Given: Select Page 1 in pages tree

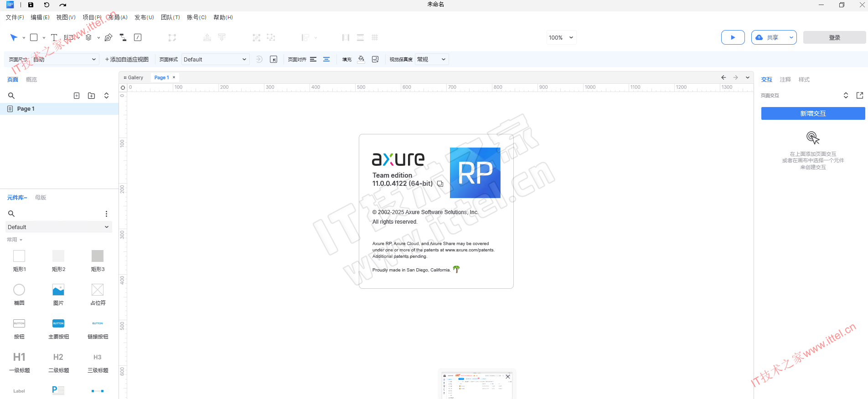Looking at the screenshot, I should pos(59,108).
